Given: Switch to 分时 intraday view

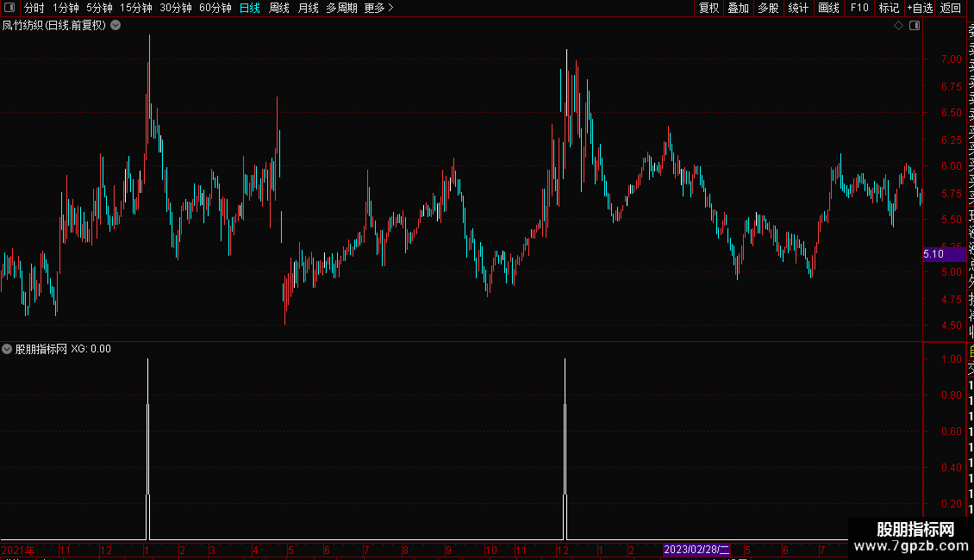Looking at the screenshot, I should [34, 8].
